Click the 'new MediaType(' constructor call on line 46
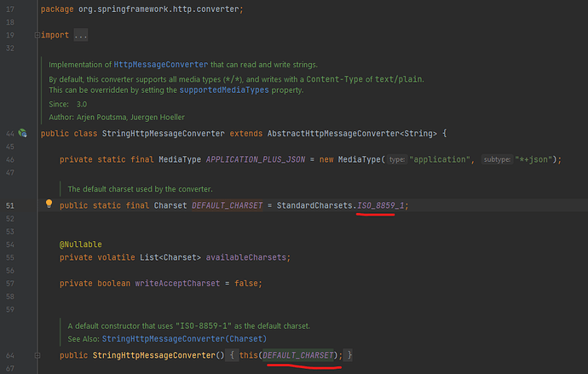The height and width of the screenshot is (374, 588). coord(352,159)
